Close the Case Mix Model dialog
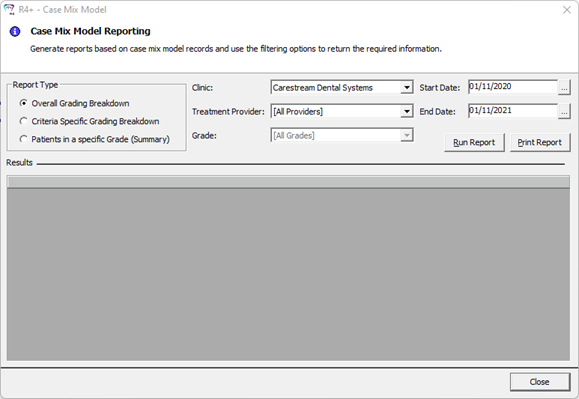 point(540,382)
